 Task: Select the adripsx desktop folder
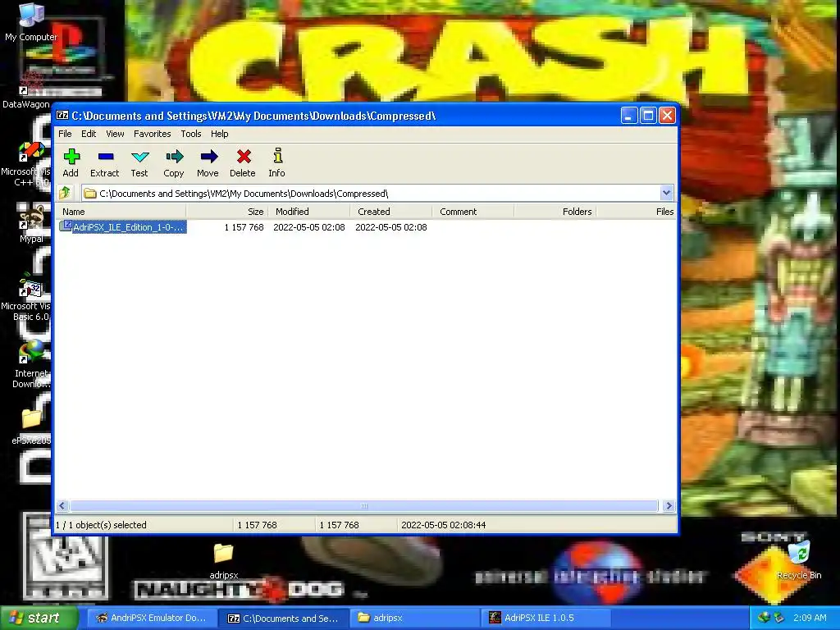click(223, 560)
